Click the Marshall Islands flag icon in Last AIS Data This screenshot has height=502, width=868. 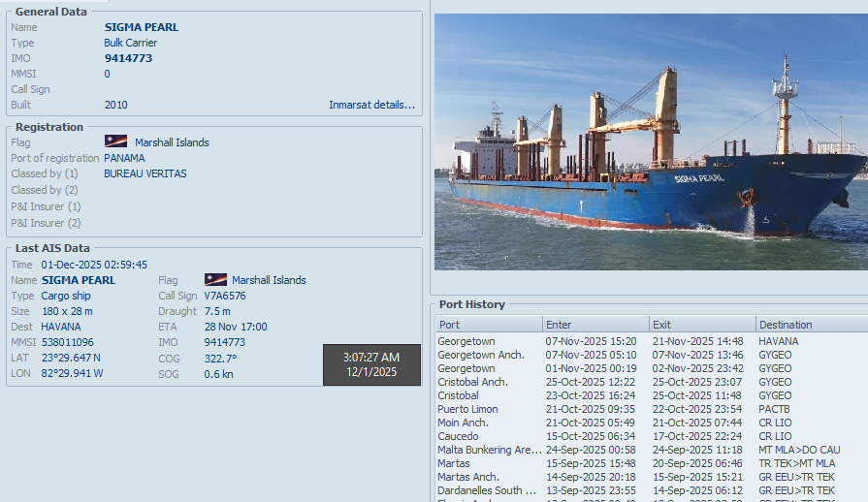pyautogui.click(x=215, y=279)
